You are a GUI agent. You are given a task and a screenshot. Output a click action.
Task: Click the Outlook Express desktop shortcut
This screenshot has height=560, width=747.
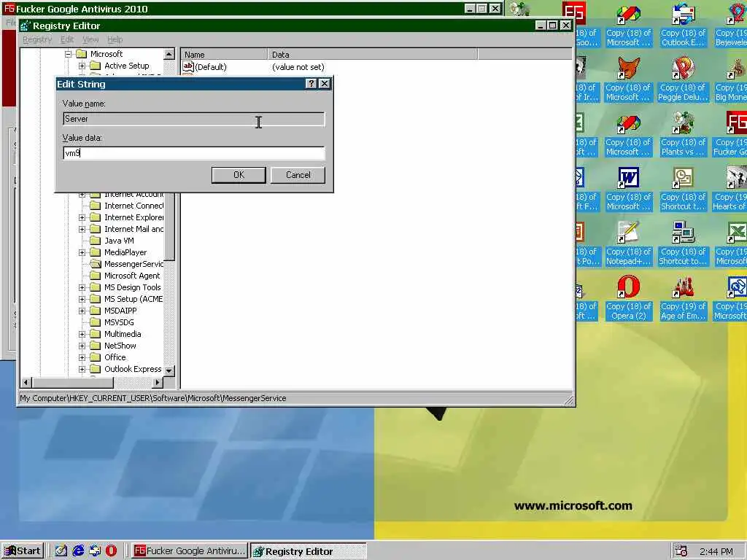(683, 26)
